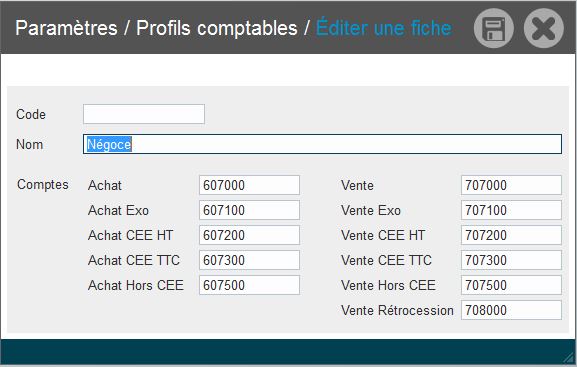577x367 pixels.
Task: Close the edit form with the X icon
Action: 544,28
